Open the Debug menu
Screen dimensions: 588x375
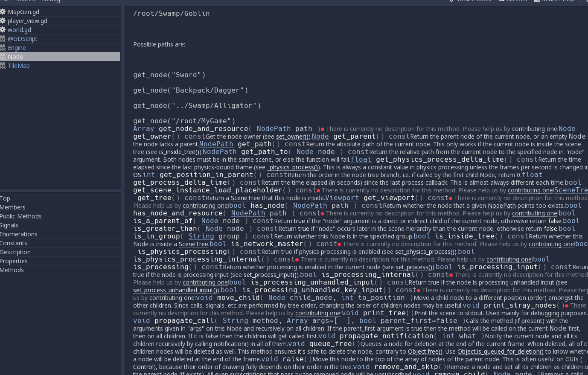pos(51,1)
